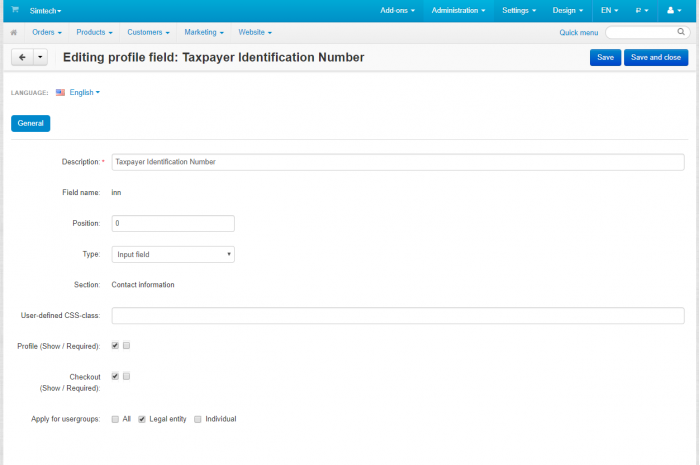Open the Orders menu
The width and height of the screenshot is (700, 465).
(x=47, y=32)
